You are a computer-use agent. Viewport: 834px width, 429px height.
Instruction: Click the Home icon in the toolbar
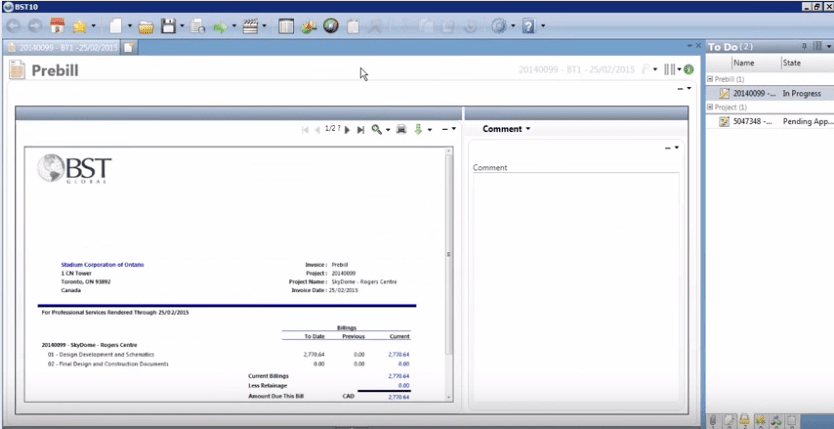[57, 25]
